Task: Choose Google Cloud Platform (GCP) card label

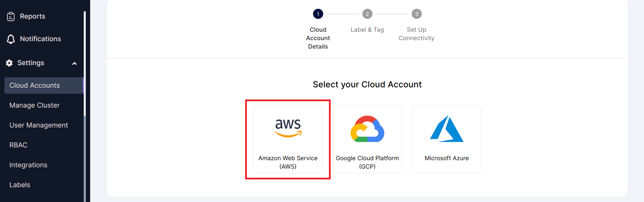Action: (367, 162)
